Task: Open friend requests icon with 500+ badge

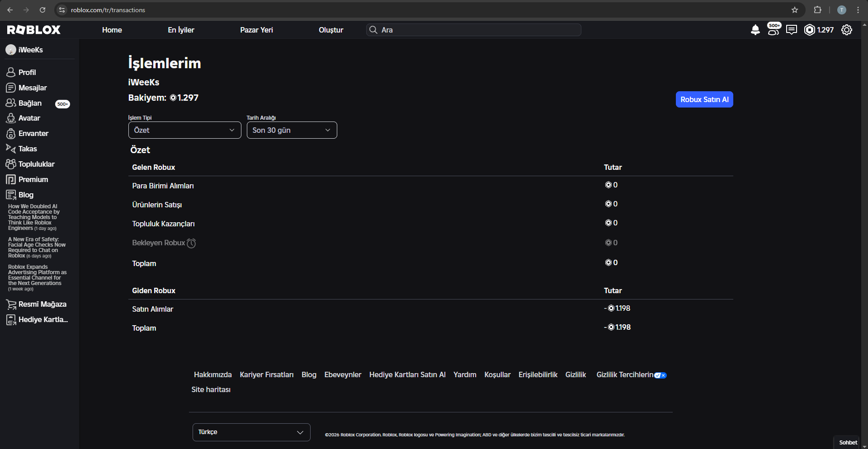Action: [774, 29]
